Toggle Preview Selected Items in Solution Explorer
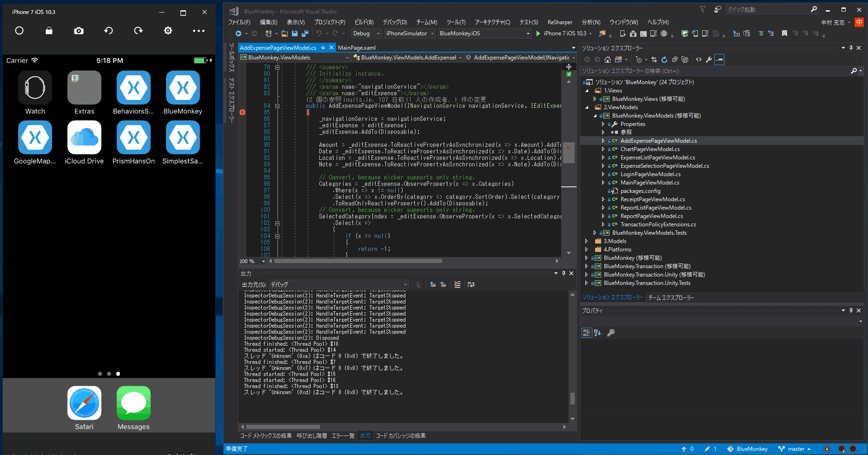The width and height of the screenshot is (868, 455). [719, 59]
